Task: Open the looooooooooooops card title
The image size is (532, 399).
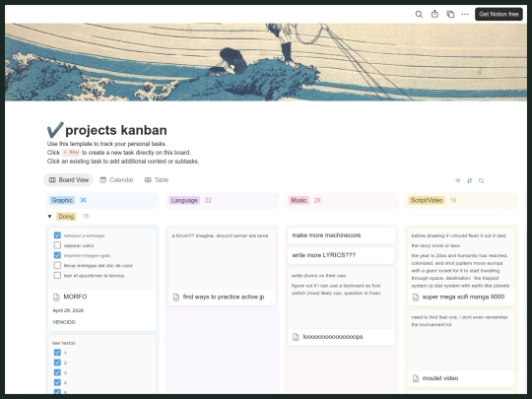Action: coord(333,337)
